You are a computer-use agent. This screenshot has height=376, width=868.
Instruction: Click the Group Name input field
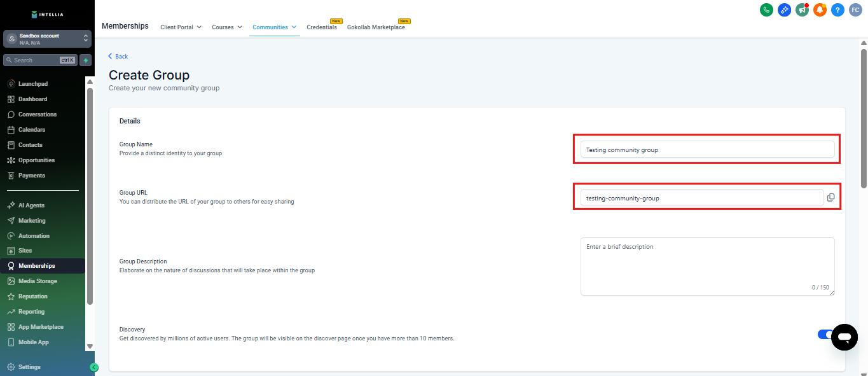pyautogui.click(x=706, y=150)
